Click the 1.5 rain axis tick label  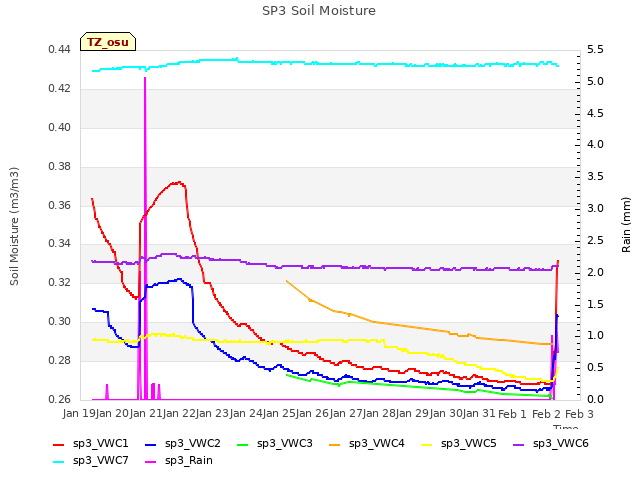coord(595,304)
